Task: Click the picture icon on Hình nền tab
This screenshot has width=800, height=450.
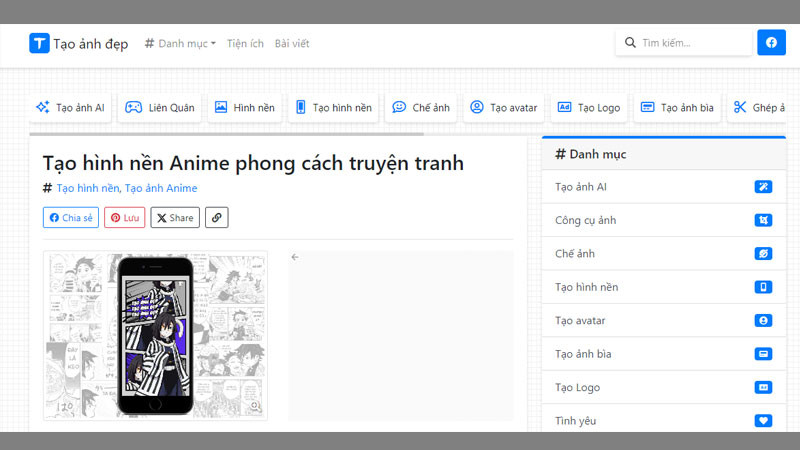Action: 221,107
